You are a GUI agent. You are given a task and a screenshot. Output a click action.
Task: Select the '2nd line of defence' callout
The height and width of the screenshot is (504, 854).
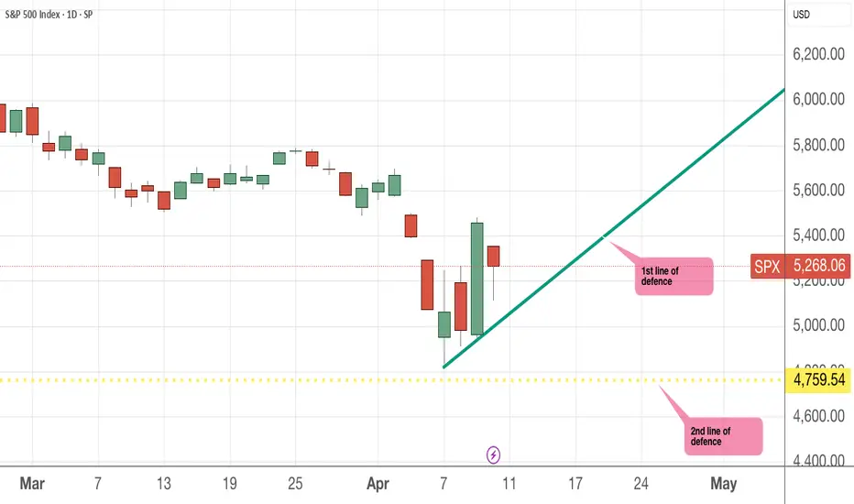point(725,436)
